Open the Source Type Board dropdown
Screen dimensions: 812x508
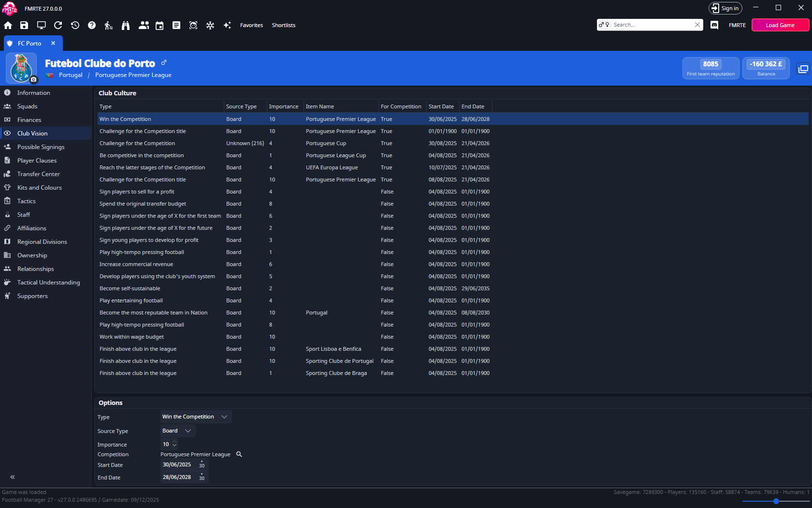tap(177, 431)
